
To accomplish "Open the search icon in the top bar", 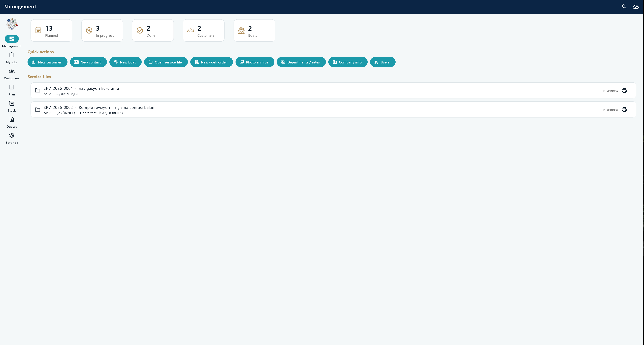I will pyautogui.click(x=624, y=7).
